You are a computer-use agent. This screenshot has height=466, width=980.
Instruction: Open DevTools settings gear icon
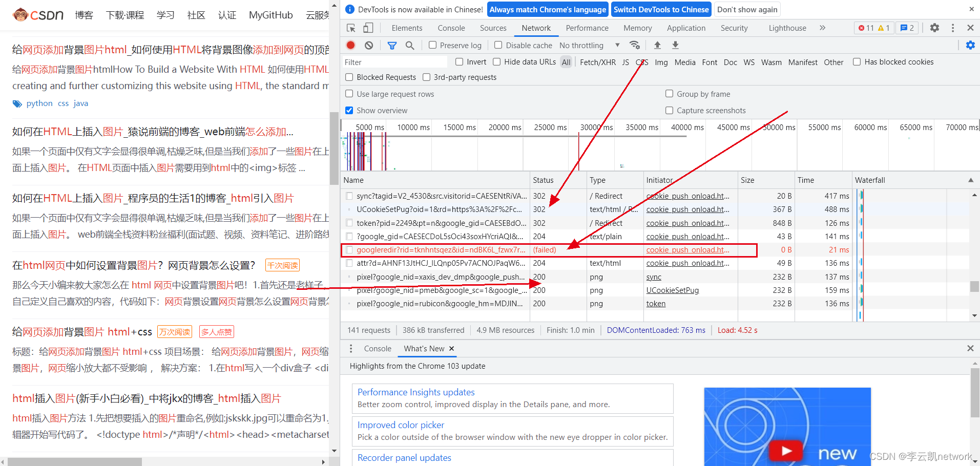click(934, 28)
